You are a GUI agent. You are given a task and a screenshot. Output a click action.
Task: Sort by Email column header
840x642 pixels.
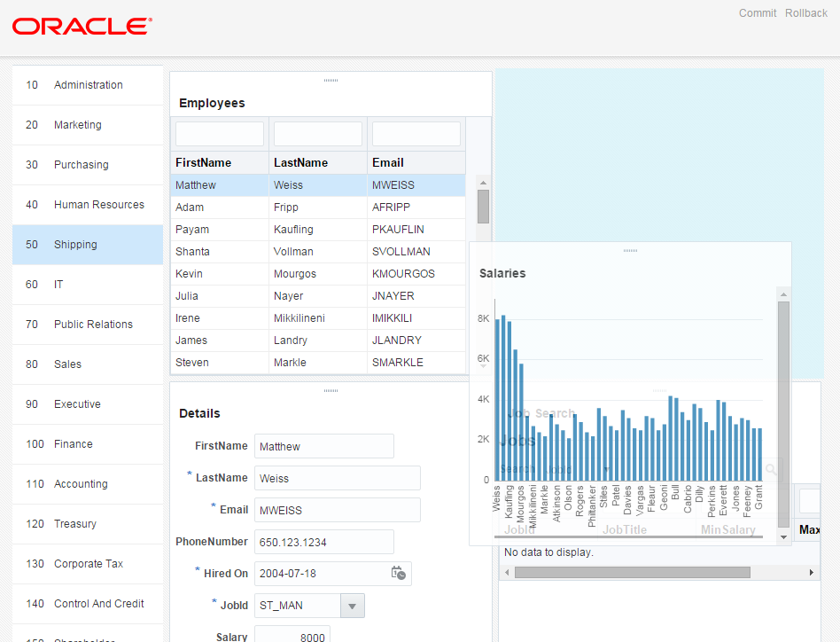tap(416, 162)
